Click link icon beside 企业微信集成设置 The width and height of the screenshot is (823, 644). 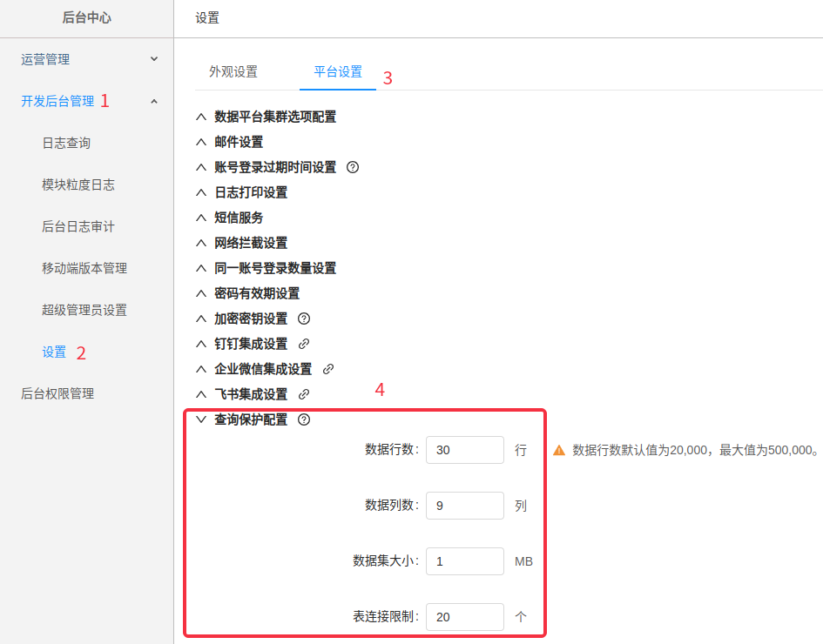click(328, 369)
